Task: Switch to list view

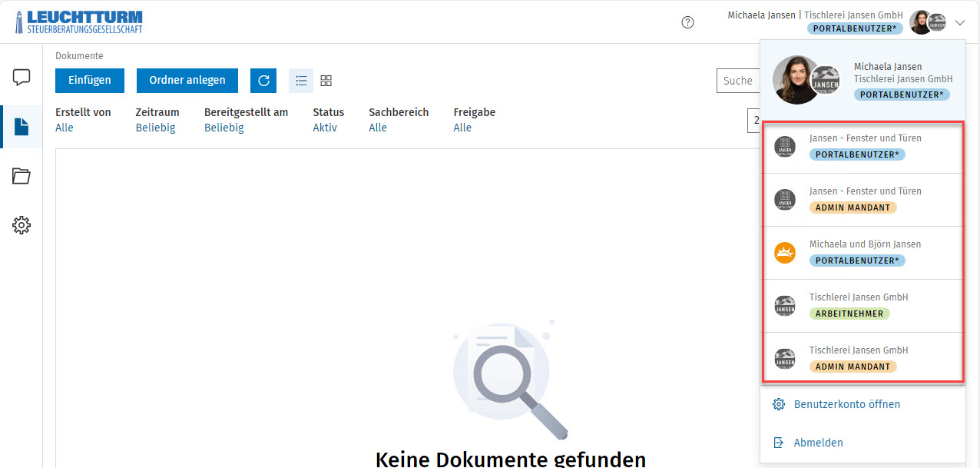Action: tap(301, 80)
